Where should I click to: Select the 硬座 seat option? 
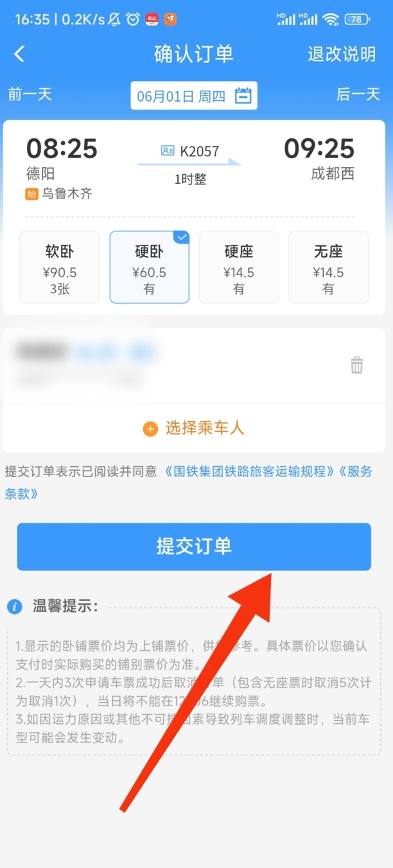click(239, 267)
